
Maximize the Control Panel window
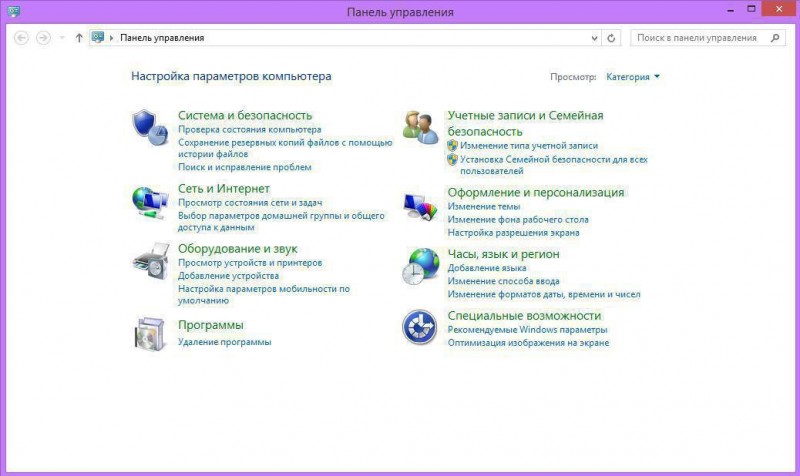[751, 9]
